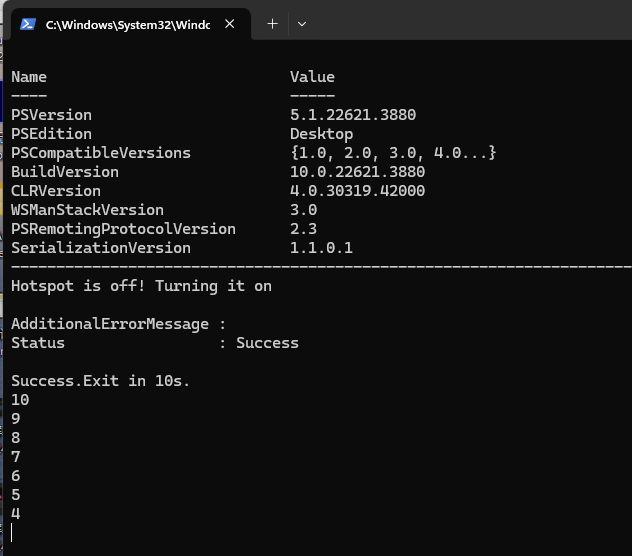Click the PSRemotingProtocolVersion row label
Image resolution: width=632 pixels, height=556 pixels.
[123, 229]
